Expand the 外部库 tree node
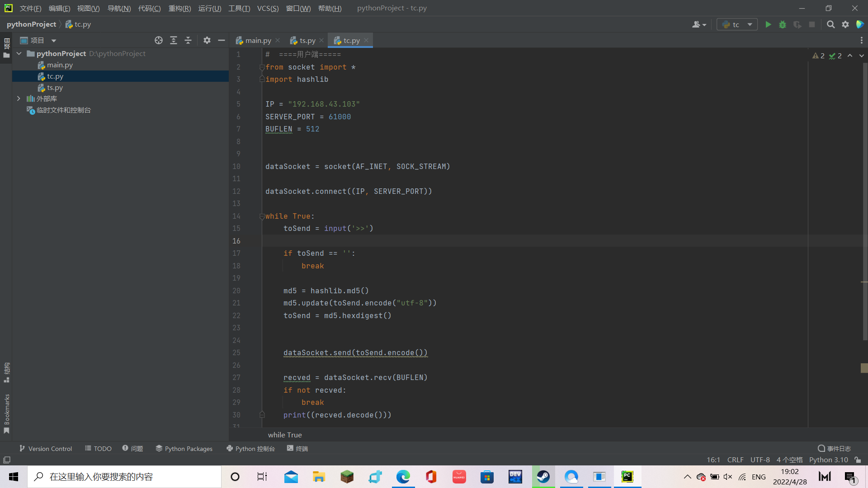 pos(18,99)
